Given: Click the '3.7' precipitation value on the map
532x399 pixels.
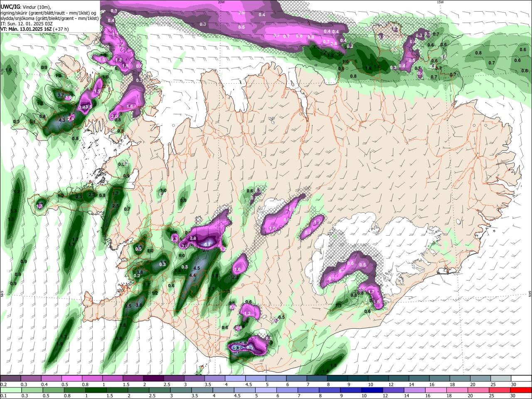Looking at the screenshot, I should [x=60, y=95].
